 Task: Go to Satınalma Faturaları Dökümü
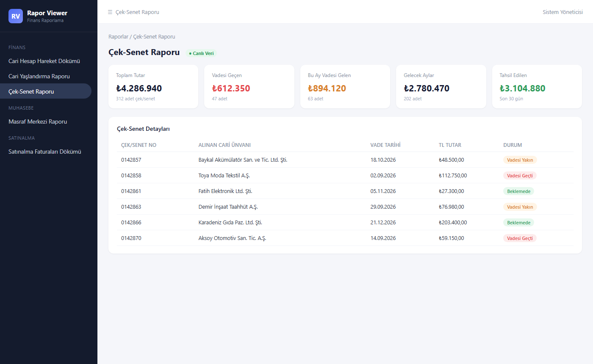tap(45, 152)
